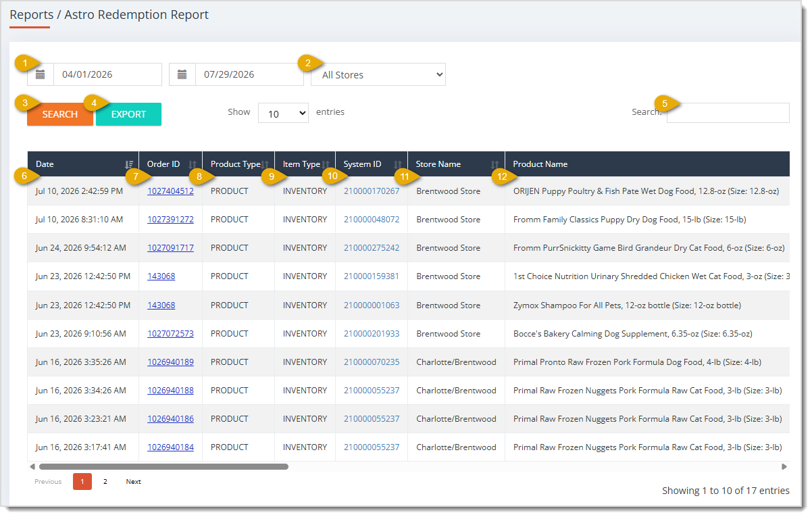
Task: Sort by Order ID column sort icon
Action: (x=193, y=164)
